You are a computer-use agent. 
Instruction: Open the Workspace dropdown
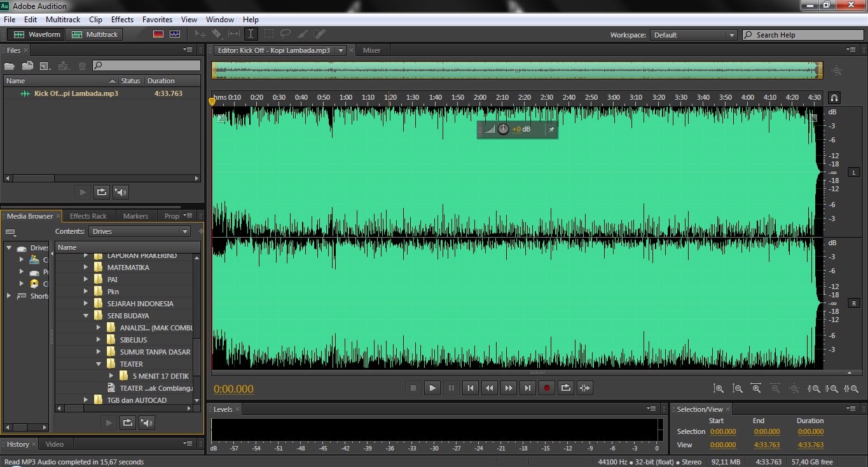[x=694, y=35]
